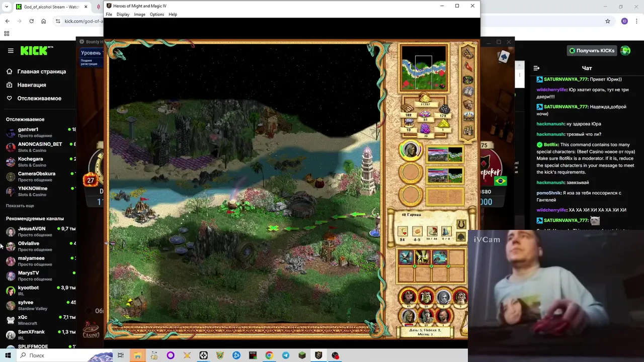Click the green X destination marker on map
The height and width of the screenshot is (362, 644).
click(x=273, y=228)
